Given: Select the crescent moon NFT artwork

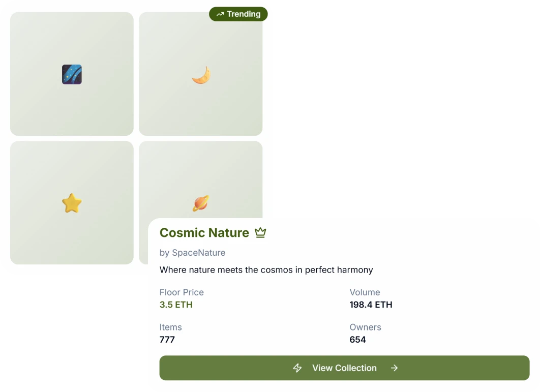Looking at the screenshot, I should point(200,74).
